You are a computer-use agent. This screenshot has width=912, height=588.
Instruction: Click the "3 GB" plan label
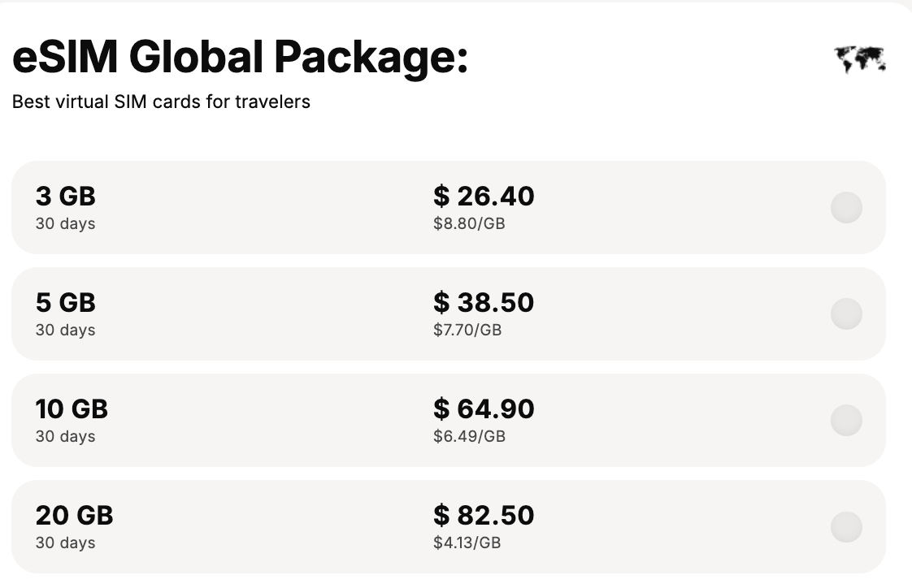(x=66, y=197)
